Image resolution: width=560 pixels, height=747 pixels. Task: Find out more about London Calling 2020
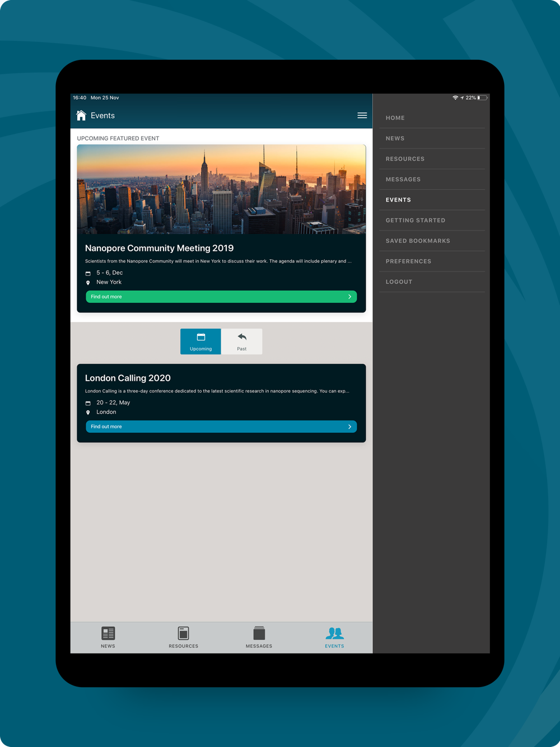[x=221, y=427]
